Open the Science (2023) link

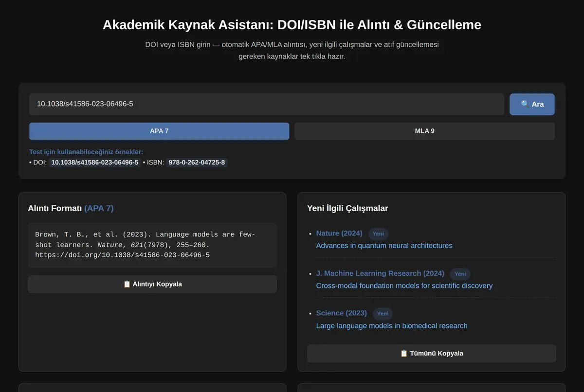pos(342,313)
